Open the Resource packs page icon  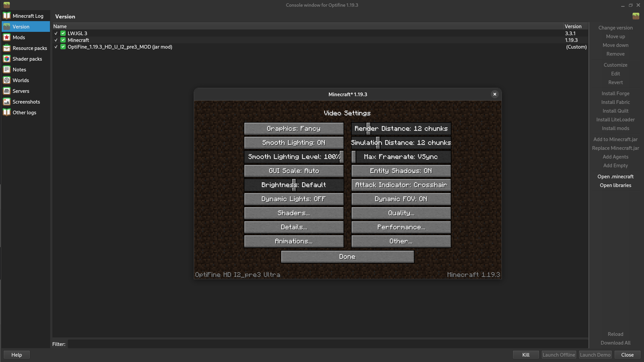pyautogui.click(x=7, y=48)
